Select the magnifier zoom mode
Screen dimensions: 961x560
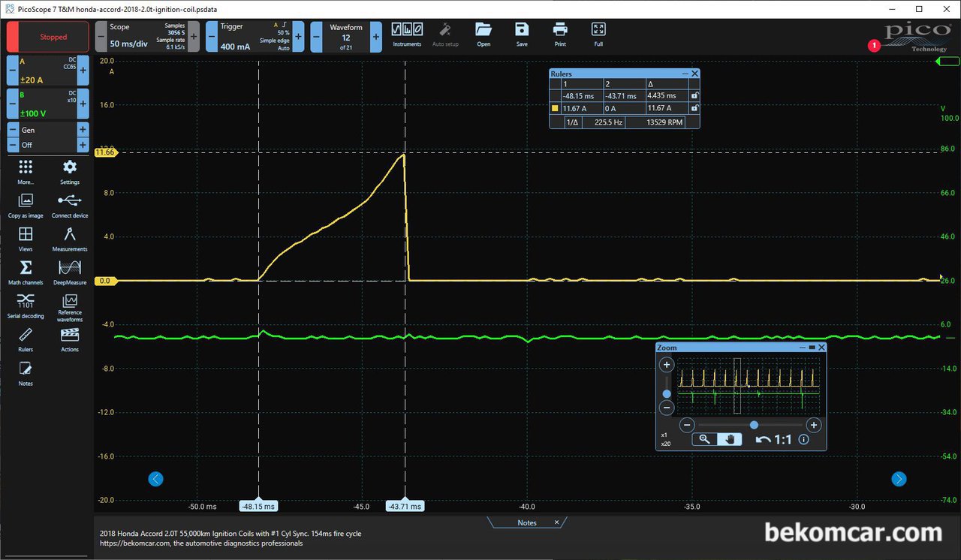(x=704, y=439)
